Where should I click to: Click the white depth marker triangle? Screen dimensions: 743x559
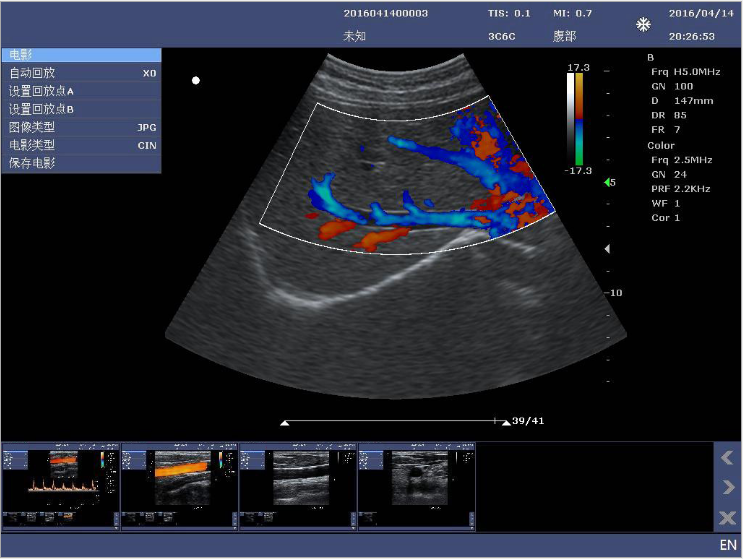(607, 249)
